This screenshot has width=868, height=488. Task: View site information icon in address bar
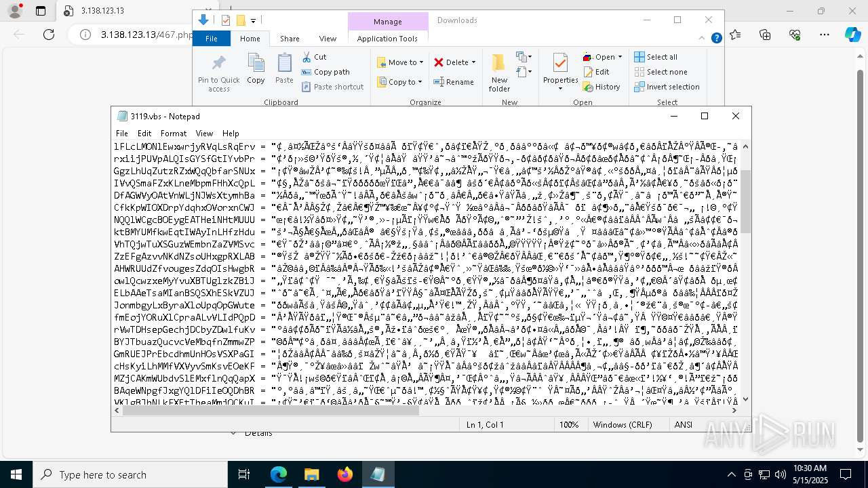click(85, 35)
